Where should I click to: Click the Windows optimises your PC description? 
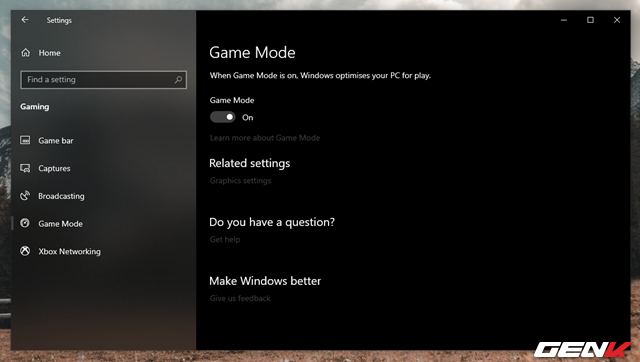click(320, 76)
